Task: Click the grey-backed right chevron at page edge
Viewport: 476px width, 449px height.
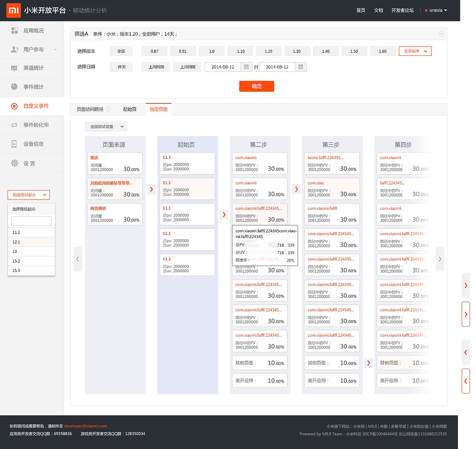Action: click(466, 285)
